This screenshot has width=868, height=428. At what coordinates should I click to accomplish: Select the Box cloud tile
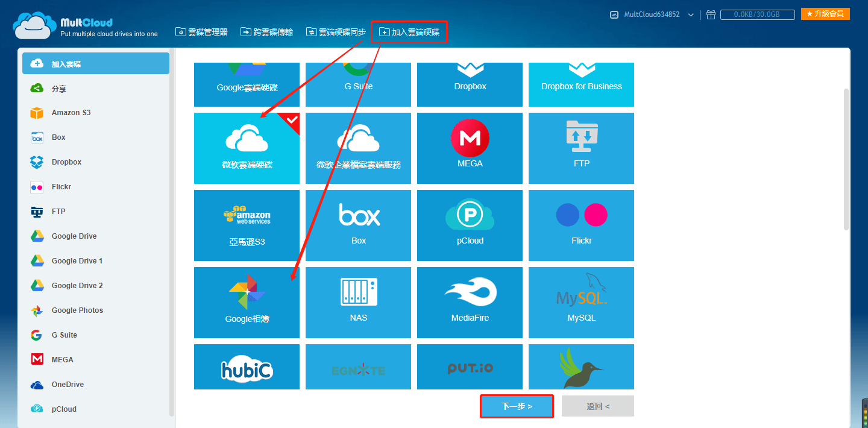(x=358, y=225)
